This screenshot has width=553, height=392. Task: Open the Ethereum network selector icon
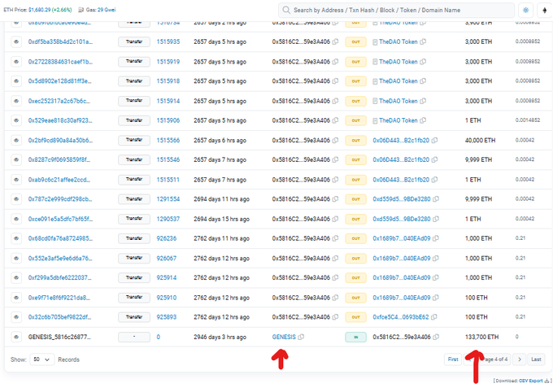545,11
